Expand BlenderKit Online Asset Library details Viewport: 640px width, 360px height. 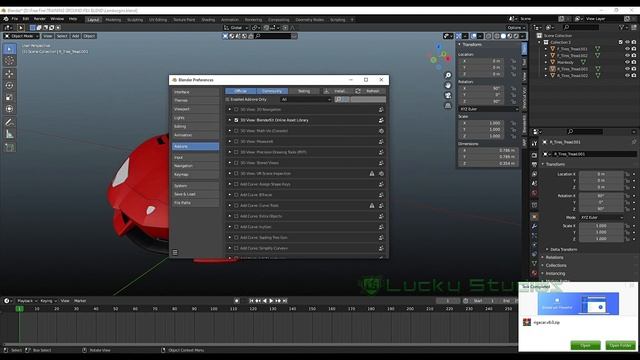(230, 120)
